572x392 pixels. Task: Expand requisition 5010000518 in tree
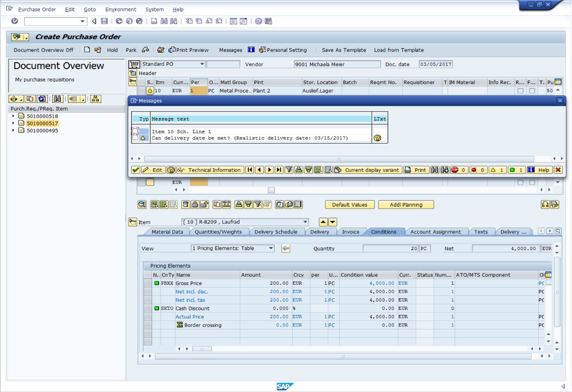(13, 116)
